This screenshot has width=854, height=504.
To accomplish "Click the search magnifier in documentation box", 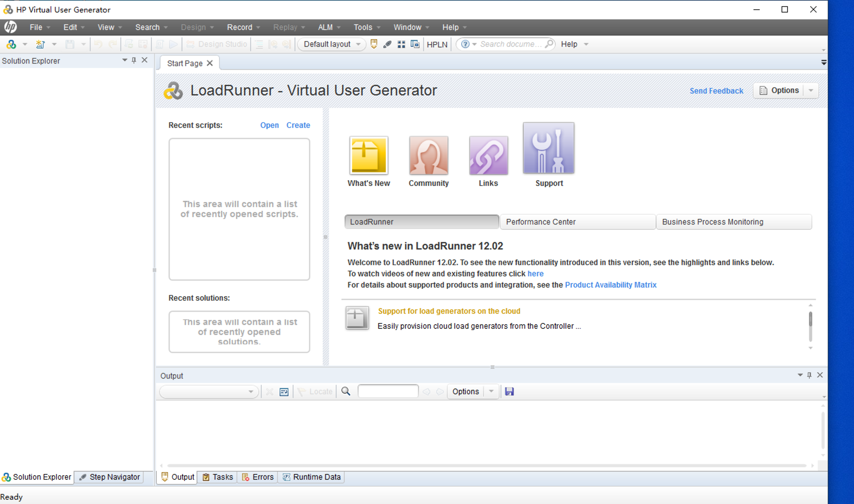I will tap(548, 44).
